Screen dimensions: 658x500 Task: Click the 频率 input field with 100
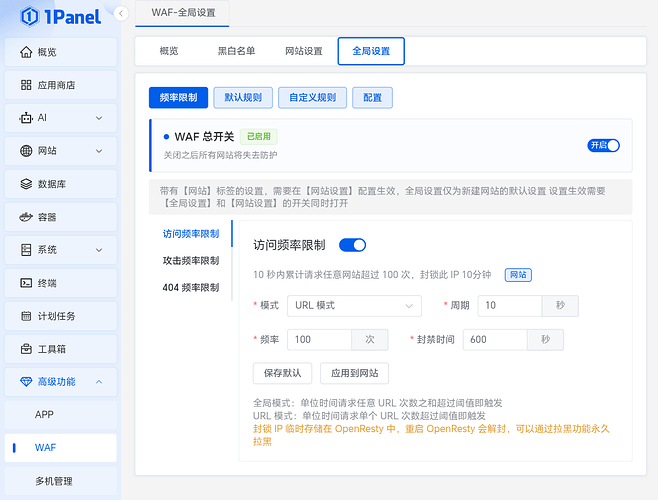tap(319, 340)
